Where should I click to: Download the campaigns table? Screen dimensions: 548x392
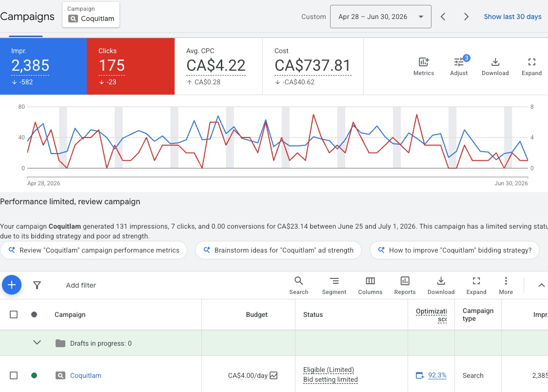[441, 285]
